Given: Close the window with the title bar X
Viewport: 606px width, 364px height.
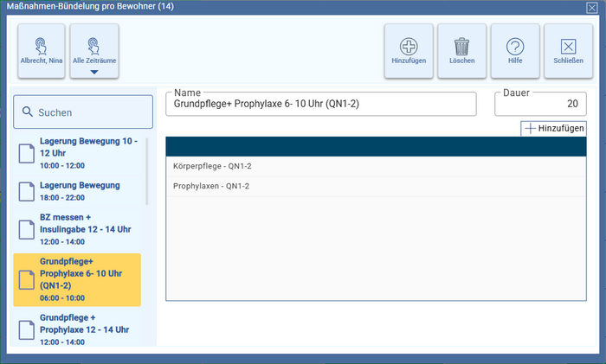Looking at the screenshot, I should 592,7.
